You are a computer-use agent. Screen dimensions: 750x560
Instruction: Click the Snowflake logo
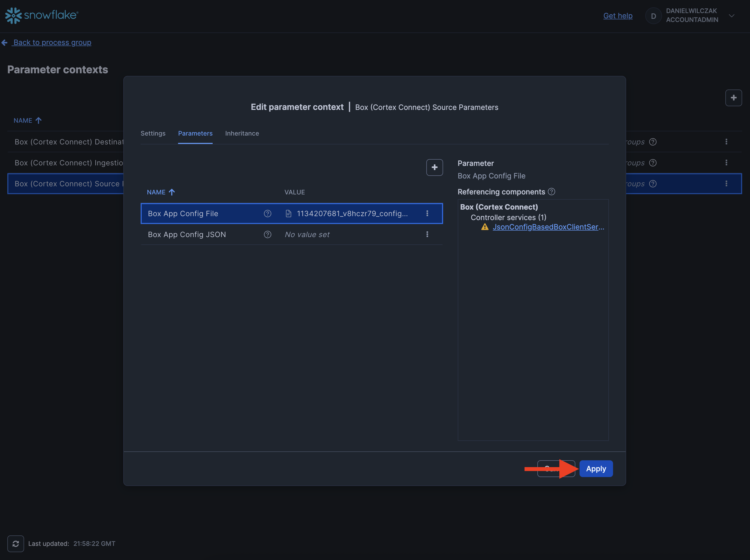pos(41,15)
